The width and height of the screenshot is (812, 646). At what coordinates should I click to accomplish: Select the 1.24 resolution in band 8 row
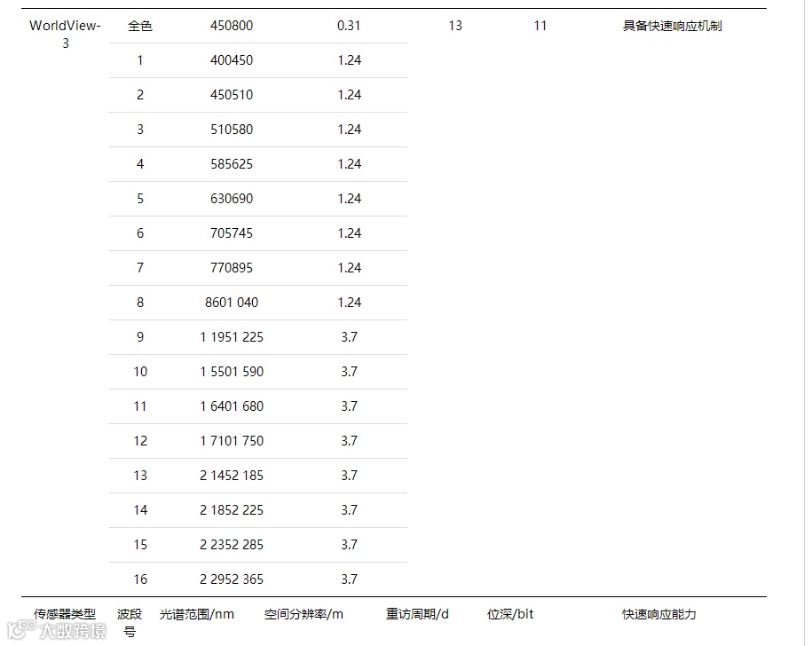point(349,303)
